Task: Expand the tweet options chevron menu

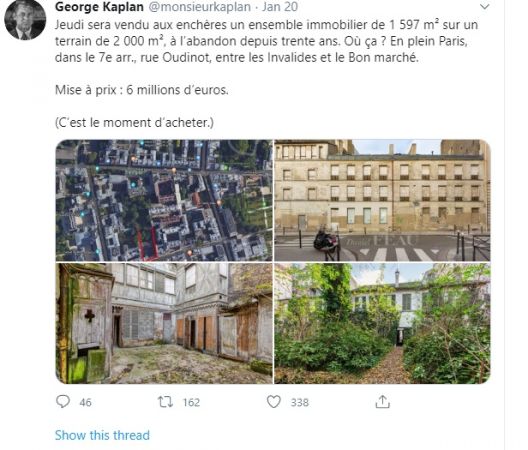Action: [484, 7]
